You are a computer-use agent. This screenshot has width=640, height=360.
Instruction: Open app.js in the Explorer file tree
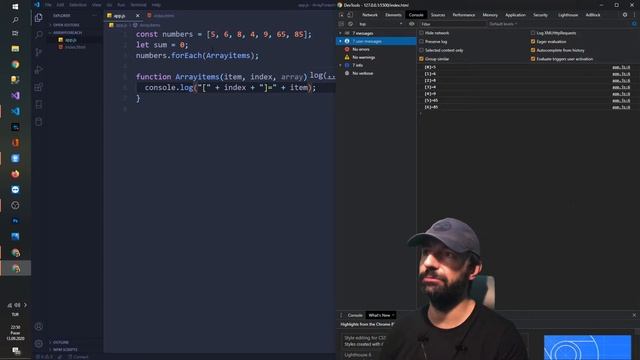pos(71,40)
